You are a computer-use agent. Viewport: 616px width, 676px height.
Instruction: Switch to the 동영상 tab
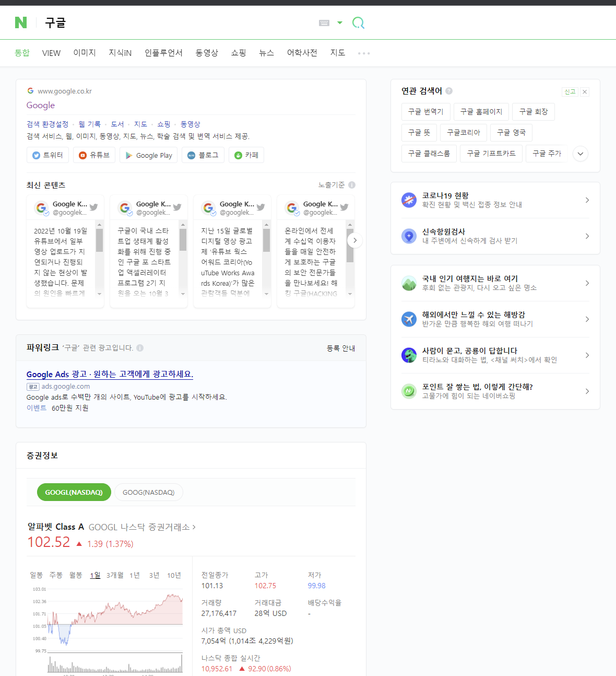click(x=207, y=53)
